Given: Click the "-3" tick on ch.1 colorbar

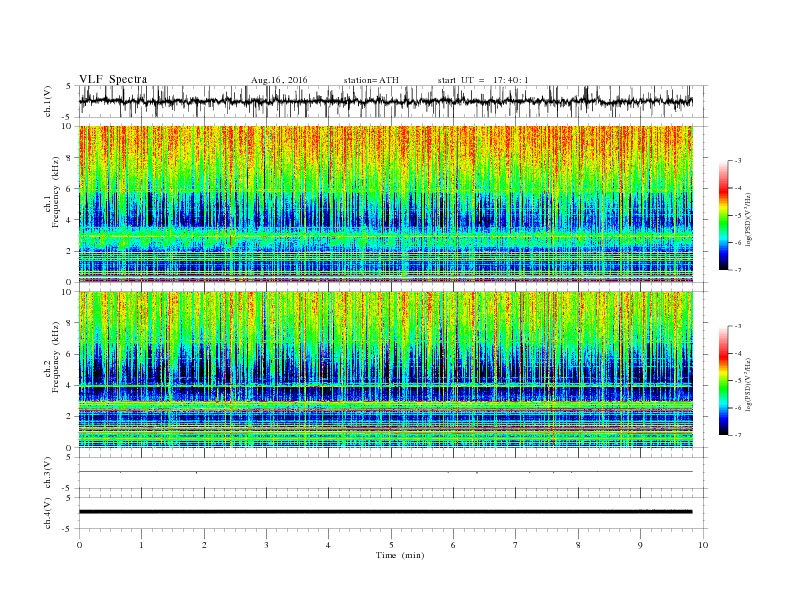Looking at the screenshot, I should (x=738, y=161).
